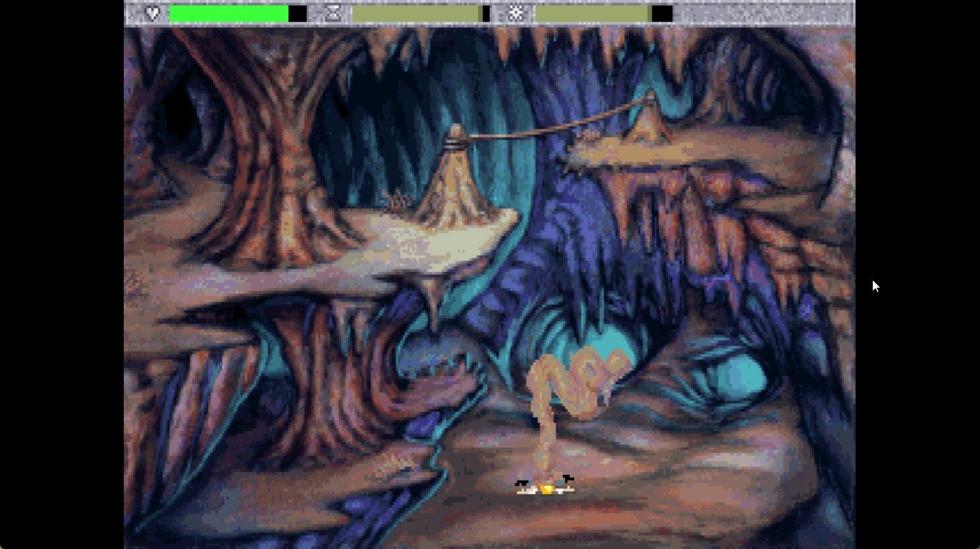Click the heart health icon
This screenshot has width=980, height=549.
(x=153, y=13)
